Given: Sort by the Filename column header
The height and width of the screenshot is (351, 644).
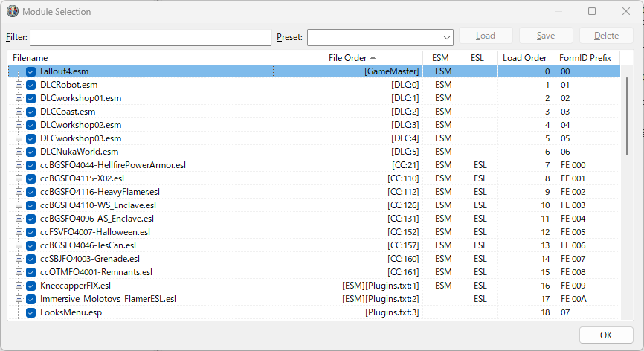Looking at the screenshot, I should [141, 58].
